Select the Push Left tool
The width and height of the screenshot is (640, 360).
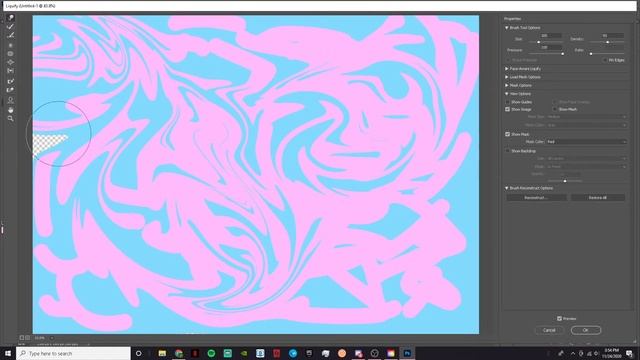click(10, 71)
